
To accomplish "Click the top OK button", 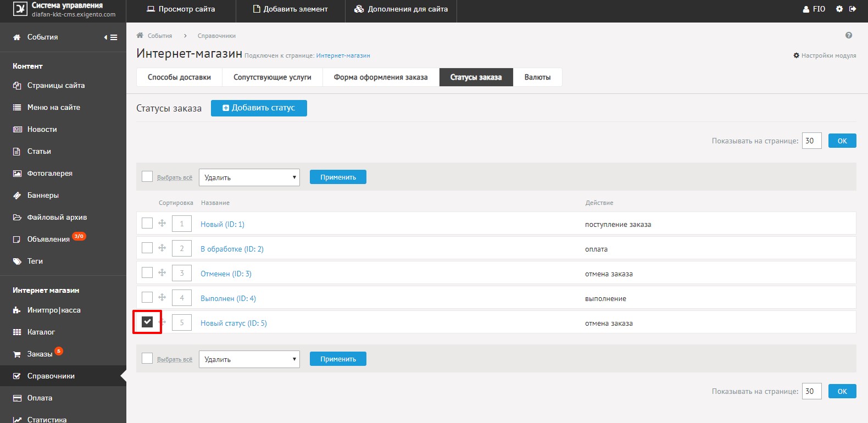I will 842,141.
